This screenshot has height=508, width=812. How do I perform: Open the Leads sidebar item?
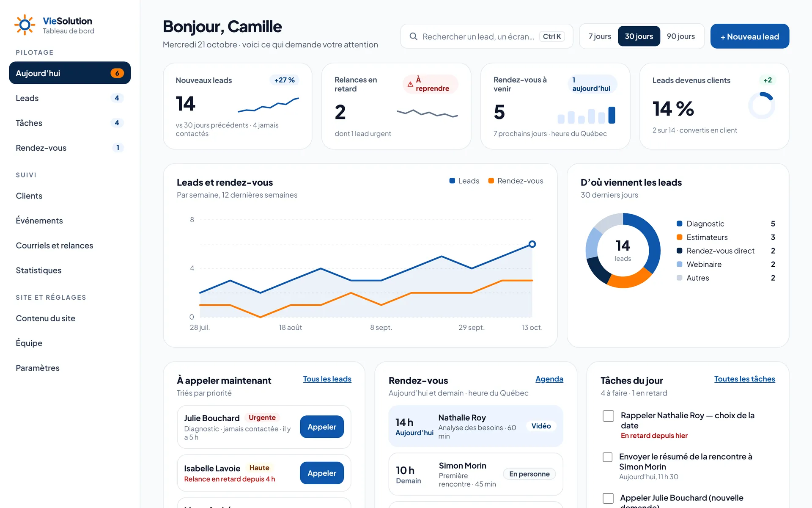click(x=70, y=98)
